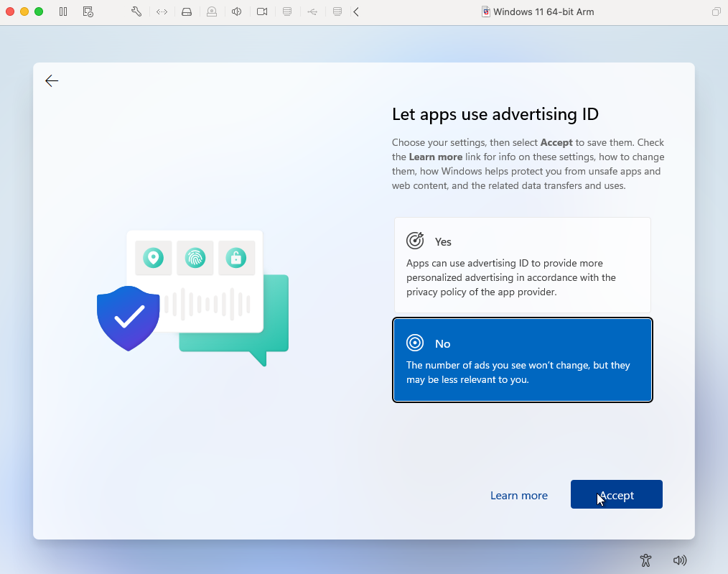Click the video camera toolbar icon
The height and width of the screenshot is (574, 728).
(262, 11)
